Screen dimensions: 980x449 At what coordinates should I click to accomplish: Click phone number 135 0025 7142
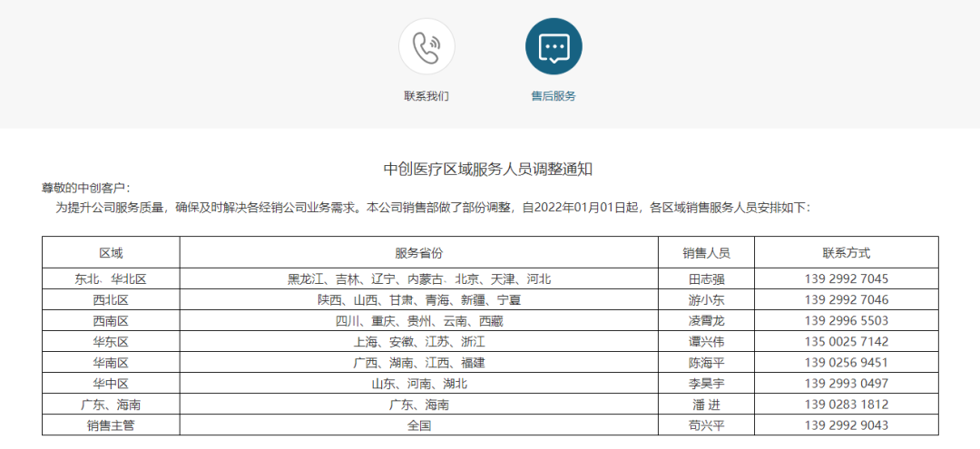846,341
